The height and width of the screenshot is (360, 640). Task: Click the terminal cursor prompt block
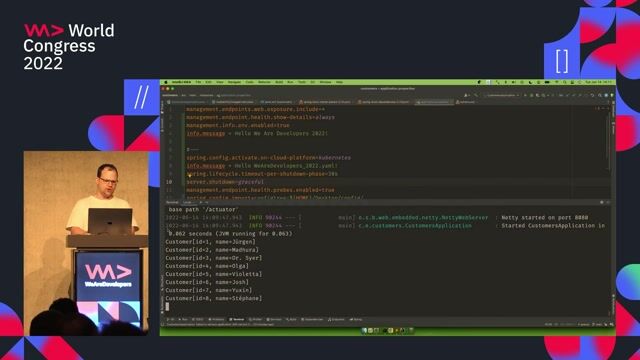(167, 307)
